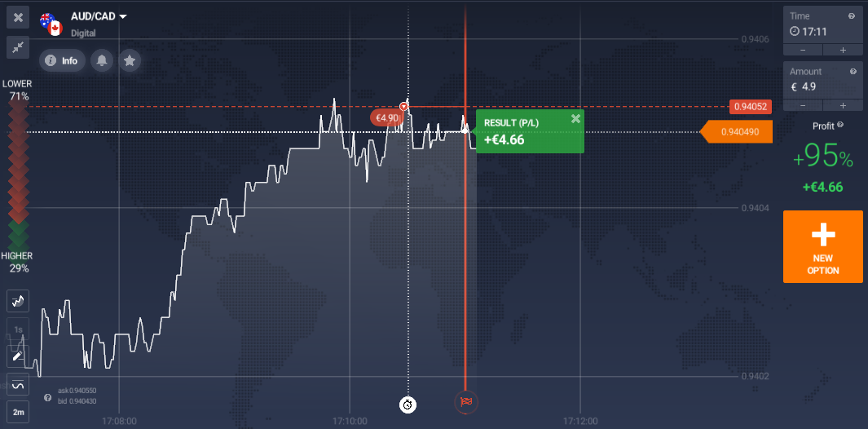
Task: Open the Info panel
Action: coord(62,60)
